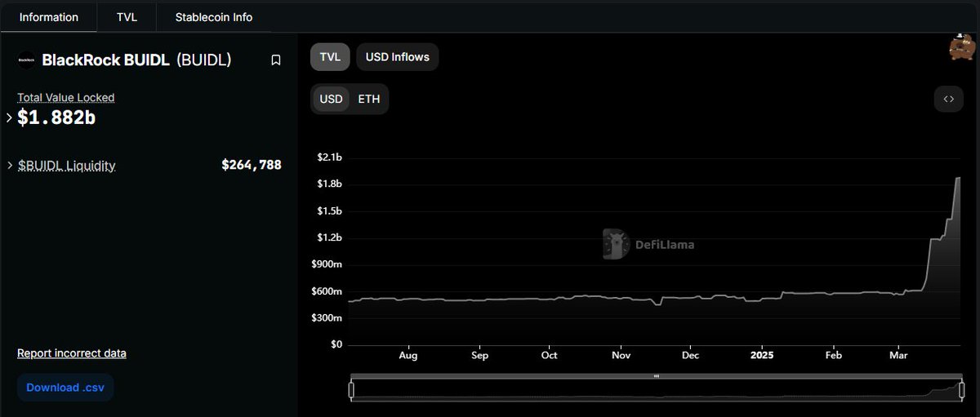The height and width of the screenshot is (417, 980).
Task: Open the embed chart code icon
Action: pyautogui.click(x=948, y=99)
